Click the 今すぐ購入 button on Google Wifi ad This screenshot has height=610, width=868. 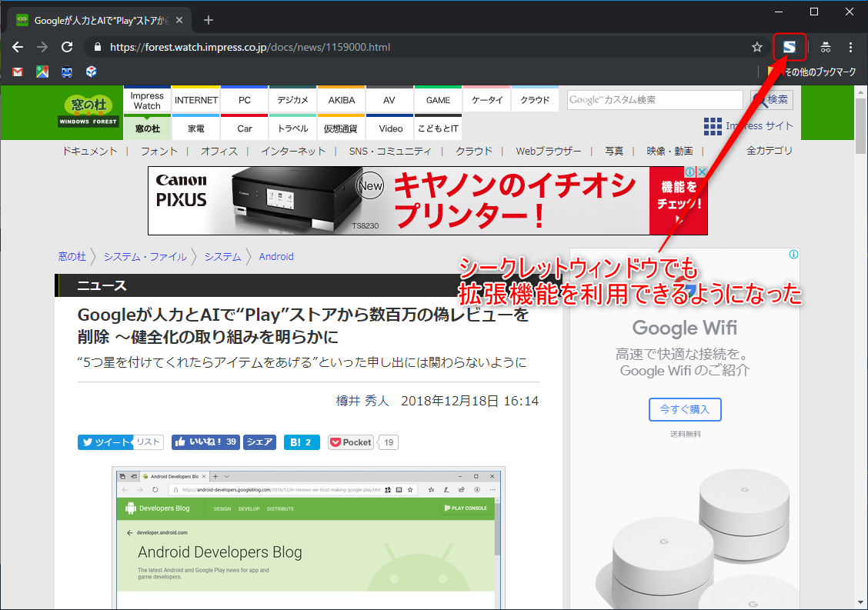tap(684, 409)
